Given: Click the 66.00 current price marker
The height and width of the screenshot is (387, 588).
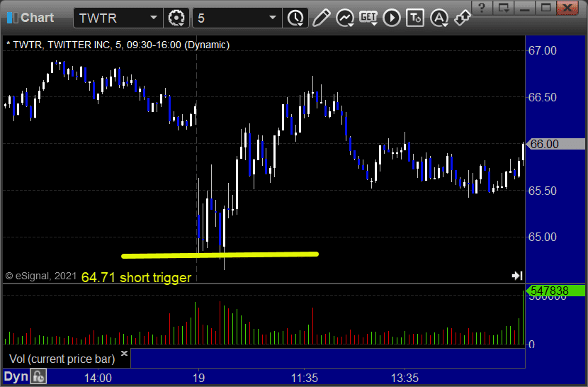Looking at the screenshot, I should pos(555,144).
